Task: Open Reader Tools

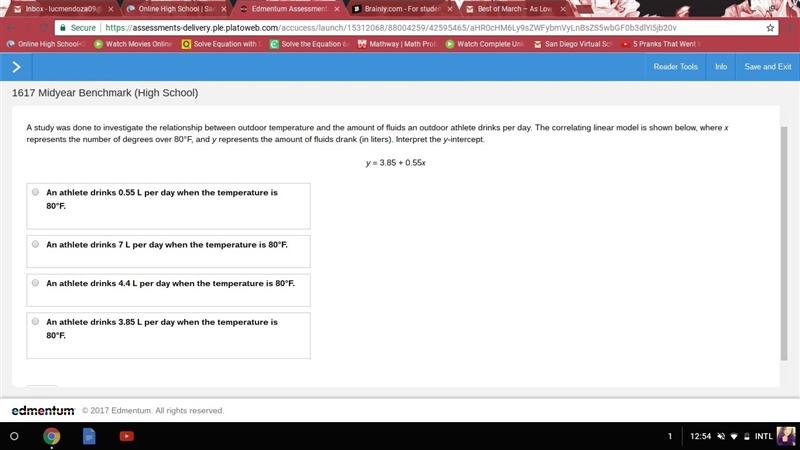Action: [675, 67]
